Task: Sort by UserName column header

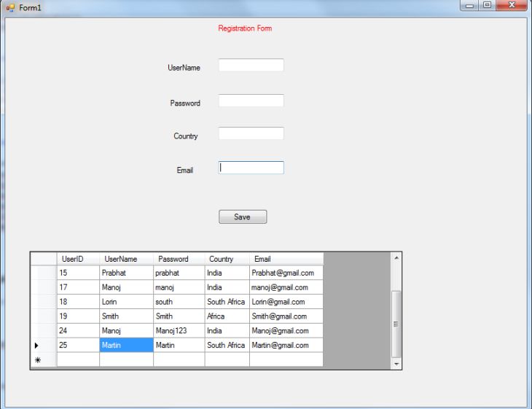Action: [126, 259]
